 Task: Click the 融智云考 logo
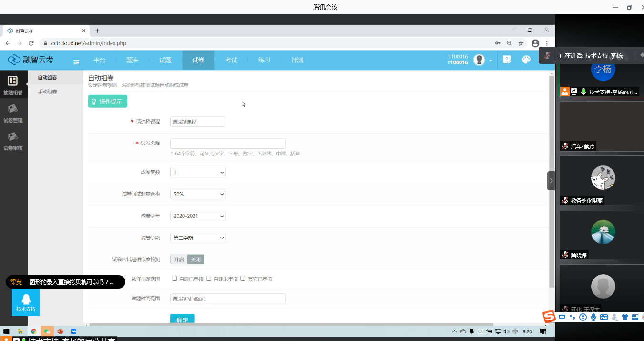coord(31,60)
